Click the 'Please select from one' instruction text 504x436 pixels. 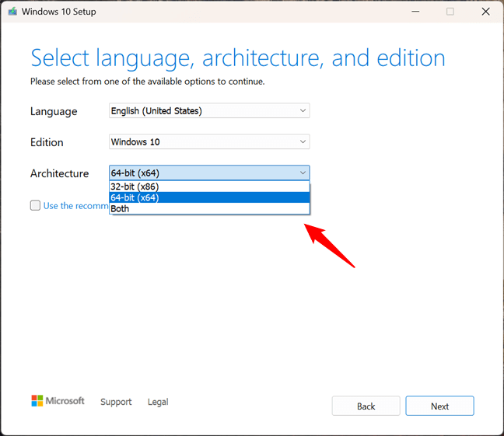[x=148, y=82]
